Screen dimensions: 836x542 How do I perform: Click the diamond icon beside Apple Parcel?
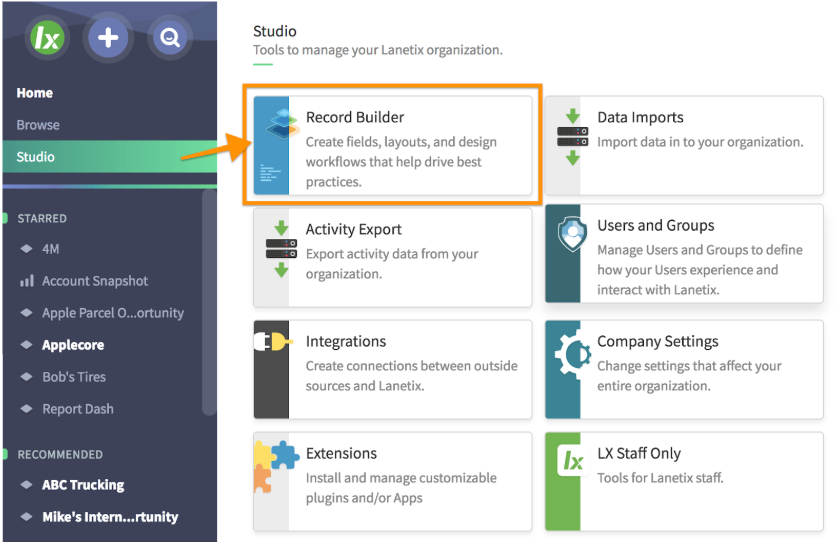click(26, 313)
